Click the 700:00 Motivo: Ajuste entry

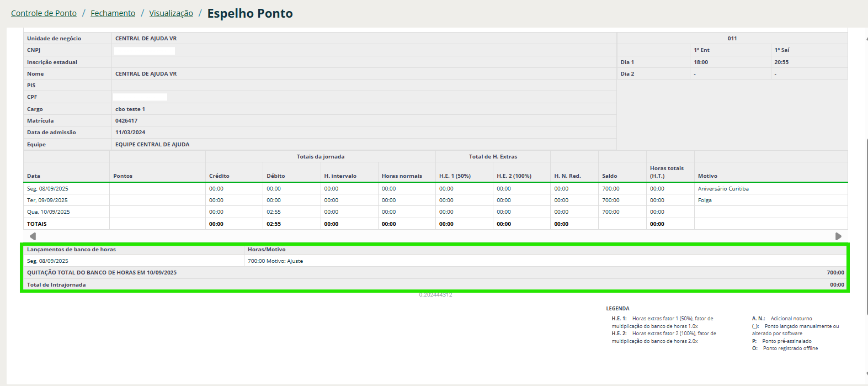point(275,261)
